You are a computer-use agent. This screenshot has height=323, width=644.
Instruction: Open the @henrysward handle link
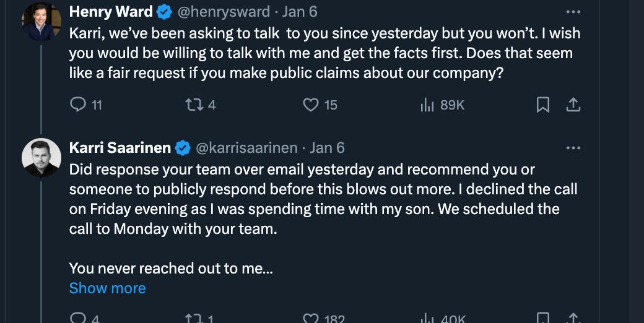224,12
